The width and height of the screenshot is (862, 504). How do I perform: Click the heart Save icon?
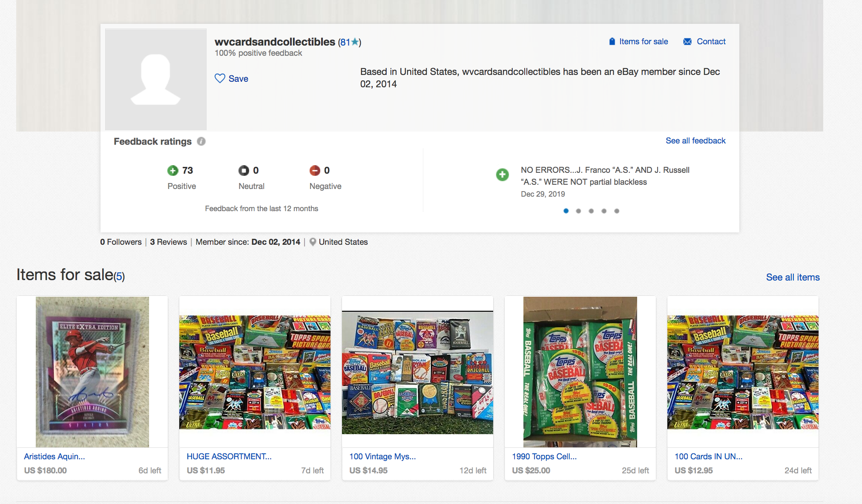[x=220, y=78]
